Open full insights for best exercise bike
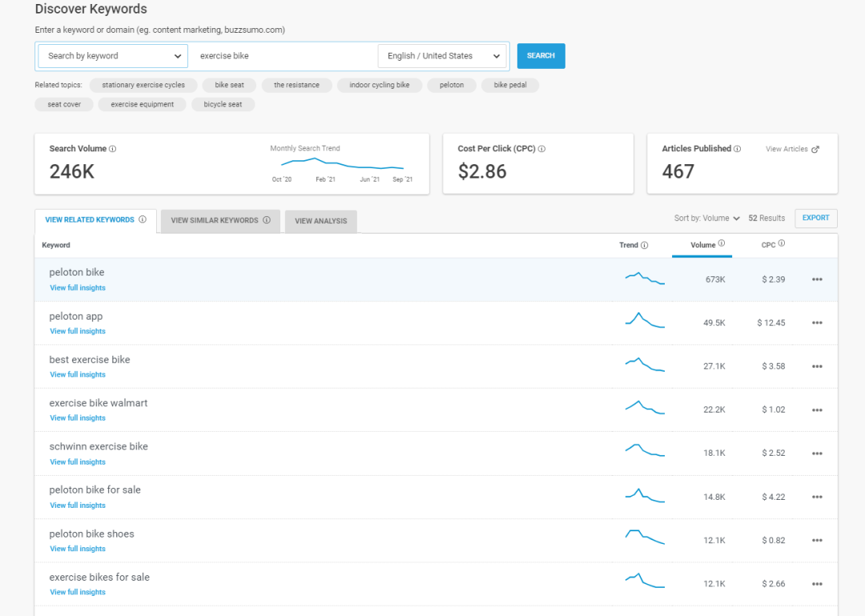 coord(78,375)
